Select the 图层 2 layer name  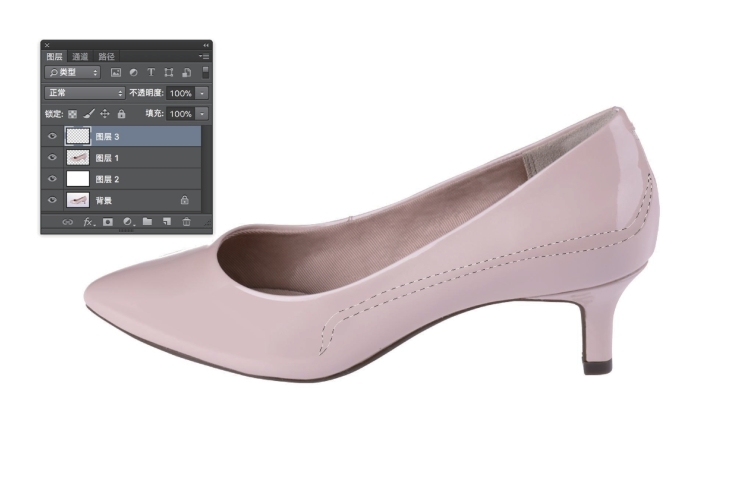click(107, 179)
